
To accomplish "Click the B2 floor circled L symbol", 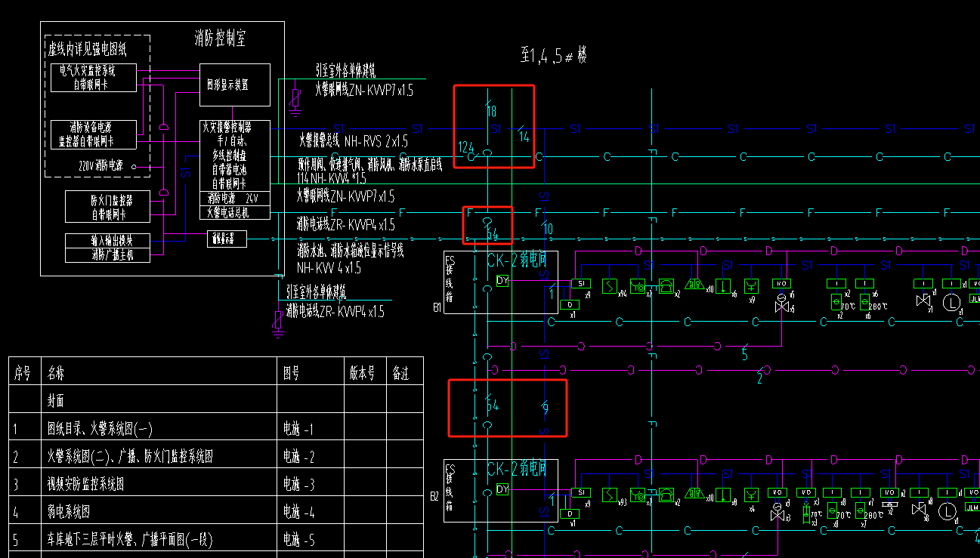I will point(948,512).
